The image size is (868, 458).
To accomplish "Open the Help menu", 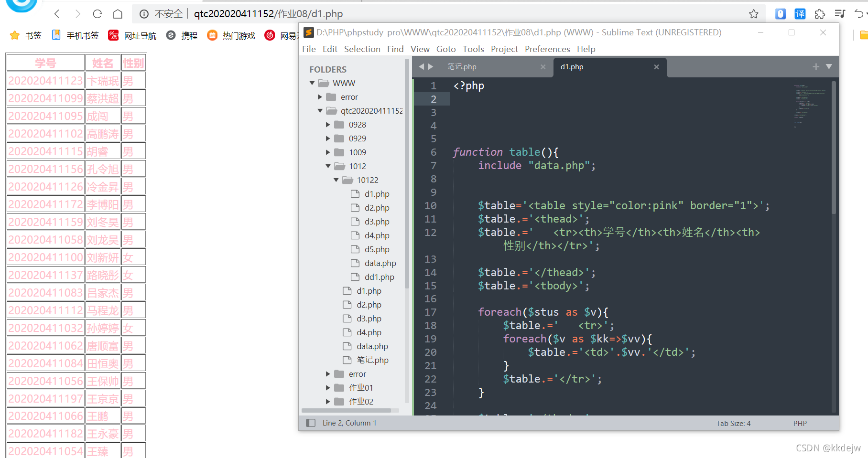I will (x=586, y=49).
